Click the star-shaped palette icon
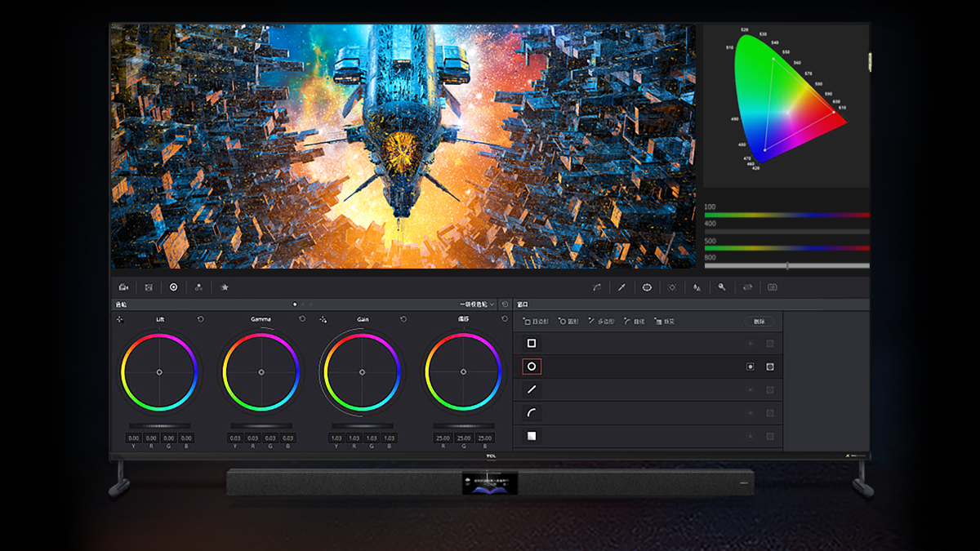The width and height of the screenshot is (980, 551). pos(225,287)
